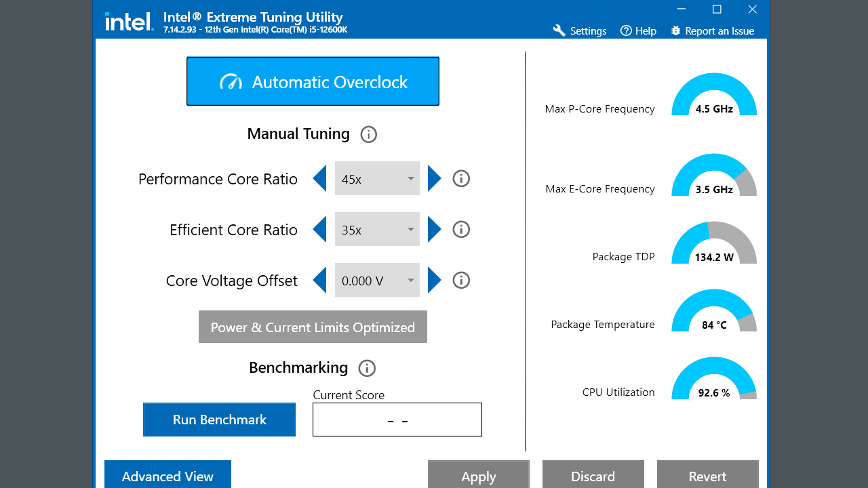
Task: Click the Run Benchmark button
Action: (219, 420)
